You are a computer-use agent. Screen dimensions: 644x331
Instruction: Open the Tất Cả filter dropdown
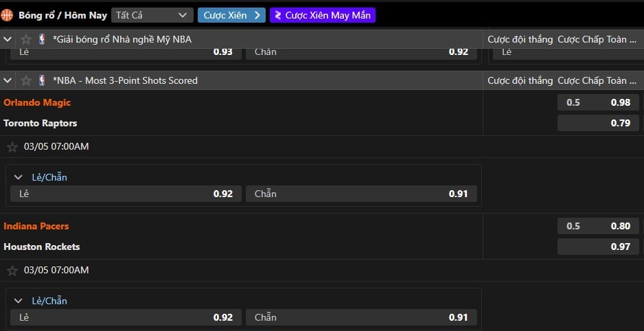point(152,16)
